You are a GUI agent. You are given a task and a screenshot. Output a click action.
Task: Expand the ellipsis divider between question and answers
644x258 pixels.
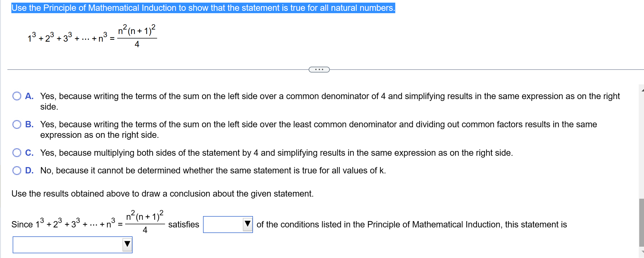[x=319, y=69]
